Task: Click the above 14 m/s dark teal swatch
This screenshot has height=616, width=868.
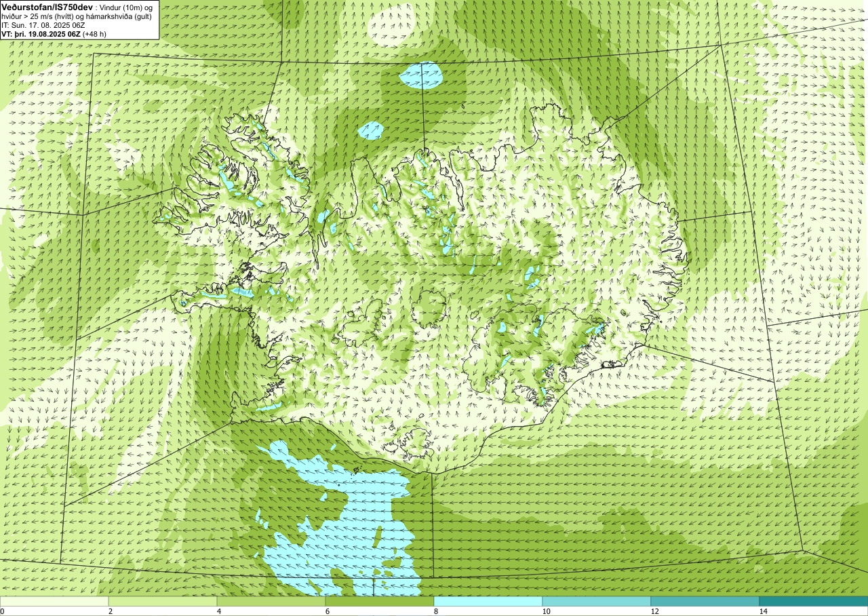Action: [814, 601]
